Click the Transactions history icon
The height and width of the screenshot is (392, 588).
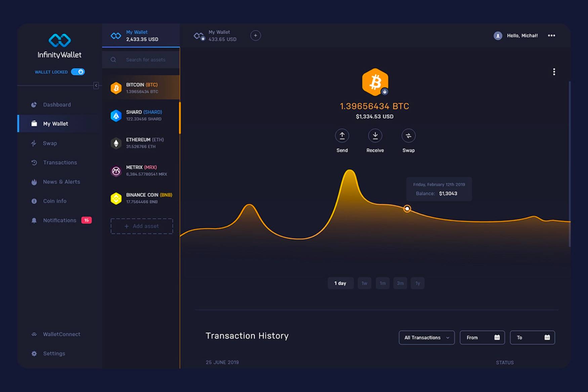coord(34,162)
